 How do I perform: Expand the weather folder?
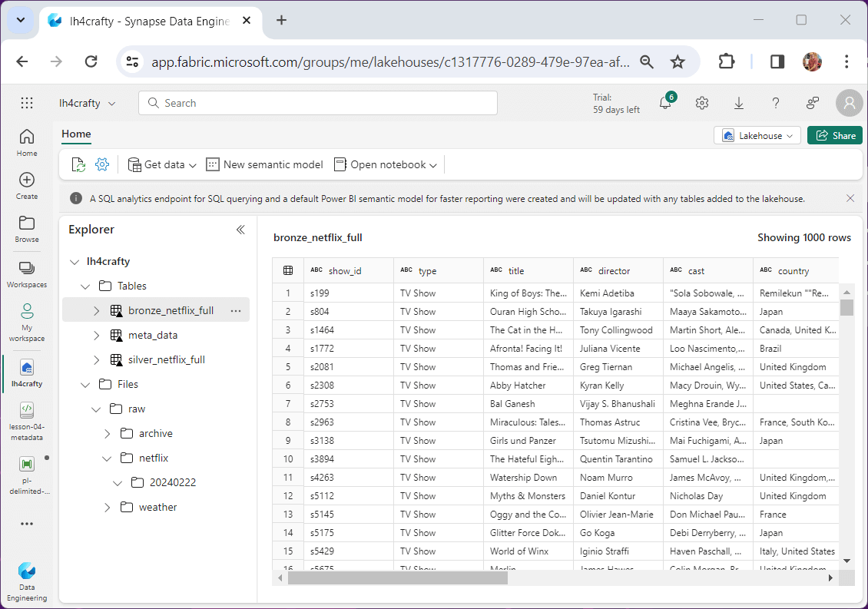tap(107, 507)
